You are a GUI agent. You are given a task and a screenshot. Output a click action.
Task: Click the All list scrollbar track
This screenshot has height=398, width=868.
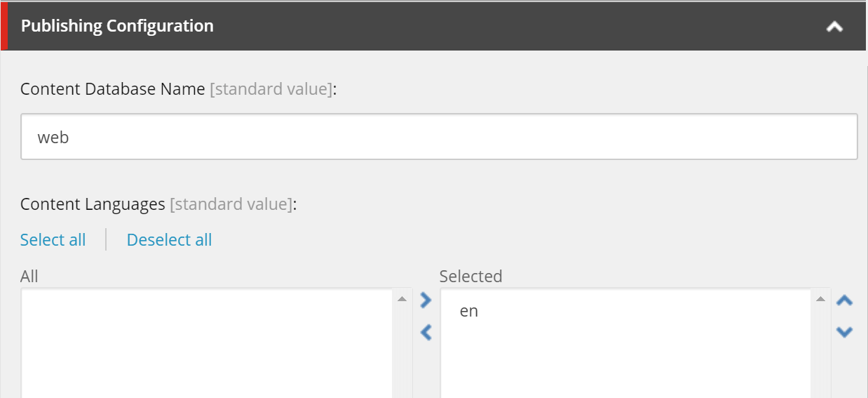402,352
